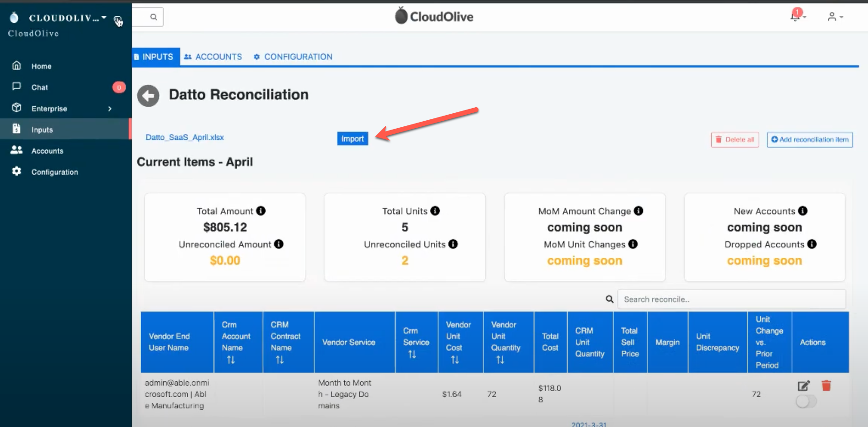Click the Accounts people icon in sidebar
The width and height of the screenshot is (868, 427).
16,150
